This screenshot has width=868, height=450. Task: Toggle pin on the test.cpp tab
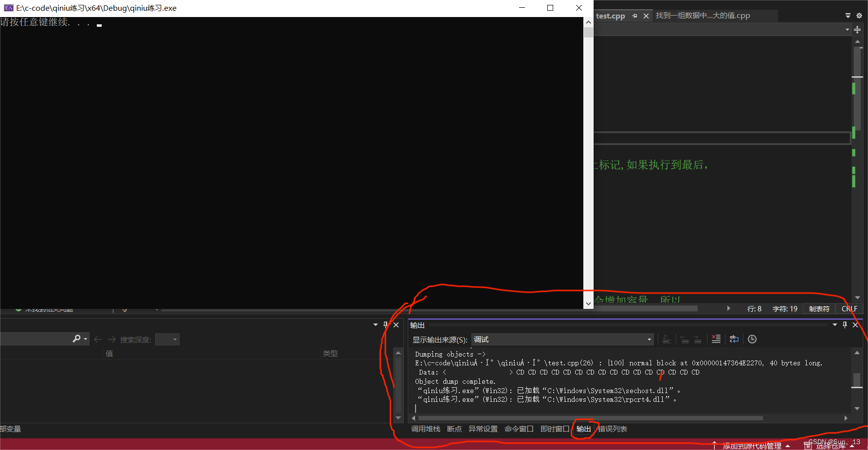634,16
